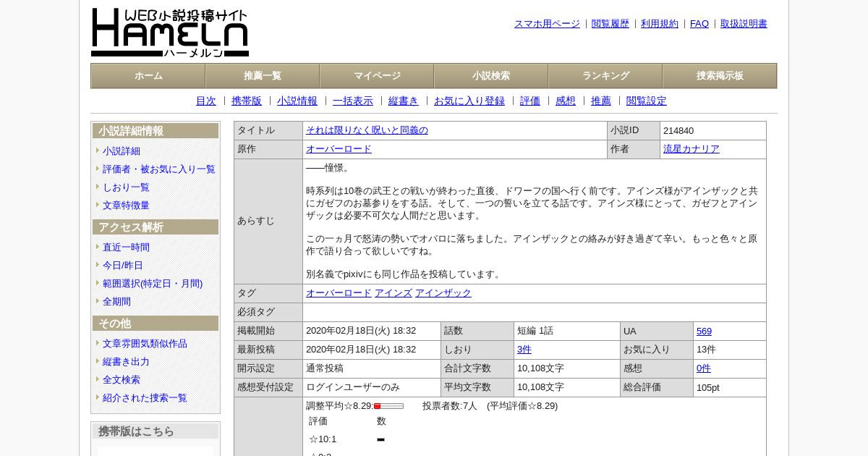Open the 捜索掲示板 tab
Image resolution: width=868 pixels, height=456 pixels.
pos(720,76)
